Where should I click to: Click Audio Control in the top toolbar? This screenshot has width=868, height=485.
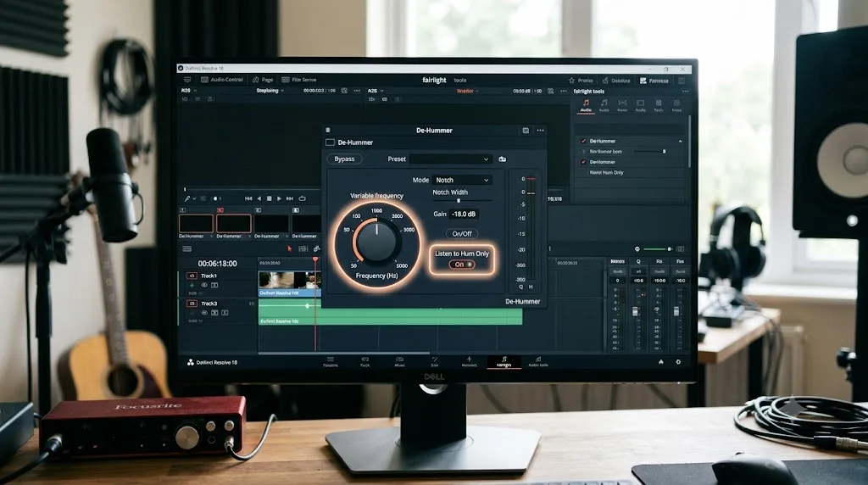pos(222,80)
